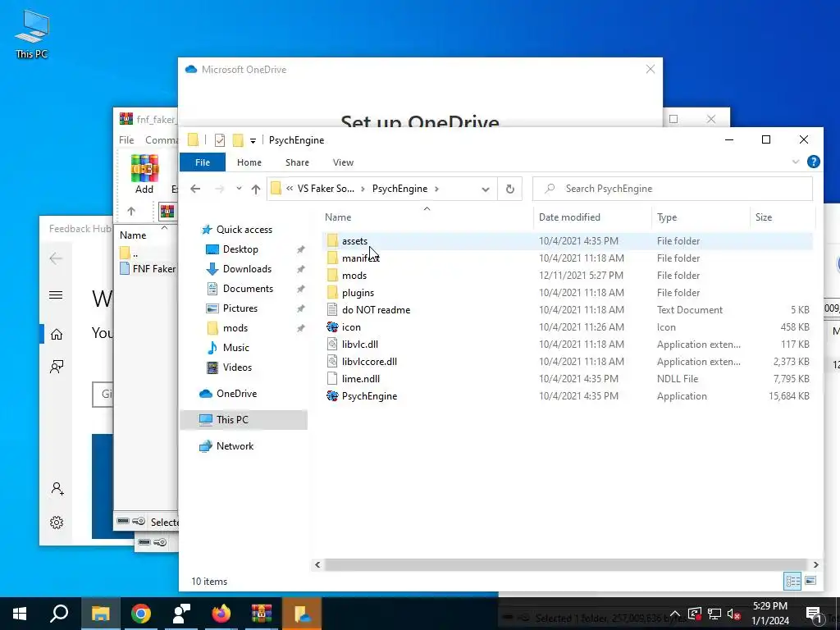
Task: Open This PC desktop icon
Action: pos(32,34)
